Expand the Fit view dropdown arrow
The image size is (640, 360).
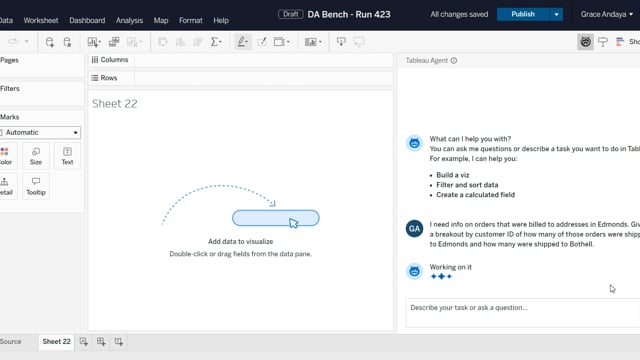[288, 42]
